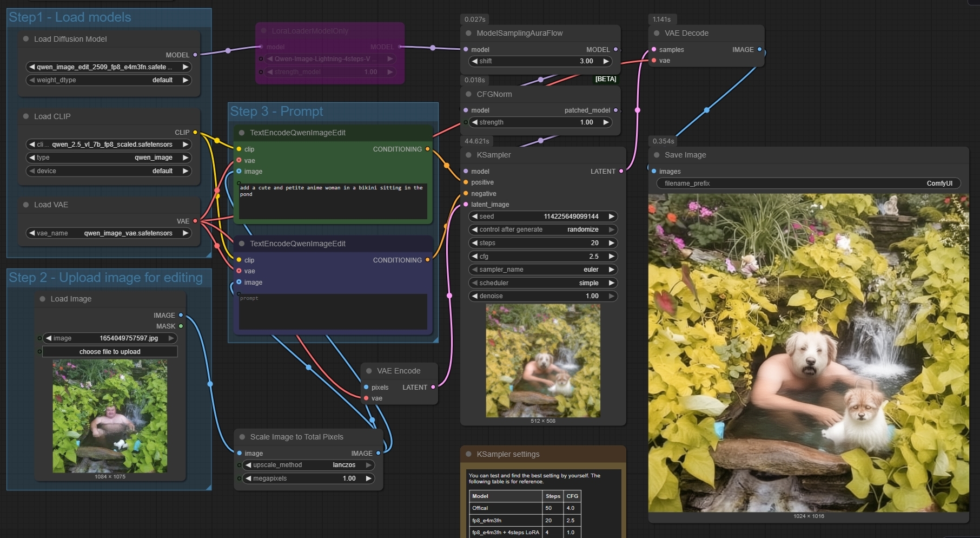
Task: Open the qwen_image_edit_2509 model name dropdown
Action: click(109, 67)
